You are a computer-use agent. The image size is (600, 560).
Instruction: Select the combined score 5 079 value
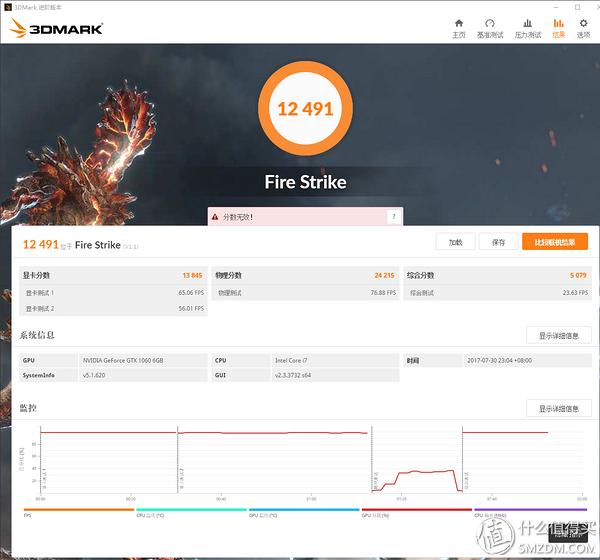click(578, 275)
